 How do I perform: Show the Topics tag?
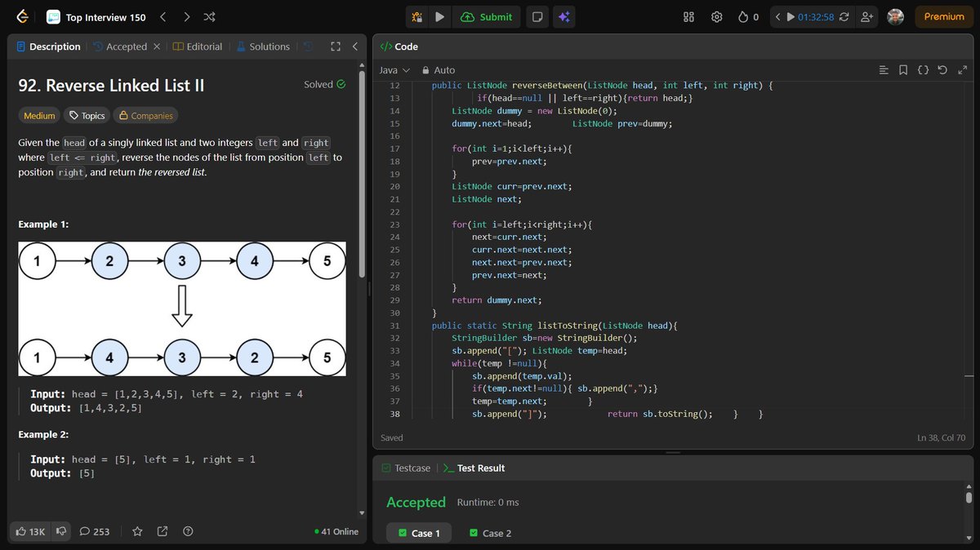[87, 116]
